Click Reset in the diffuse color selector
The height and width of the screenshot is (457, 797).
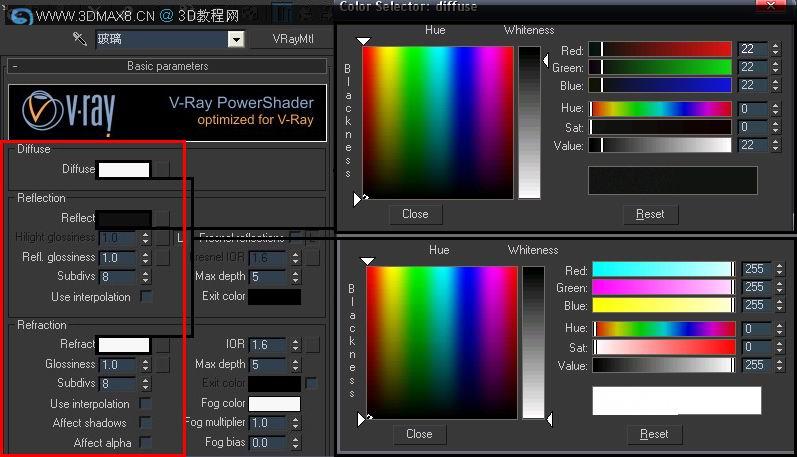pos(650,214)
